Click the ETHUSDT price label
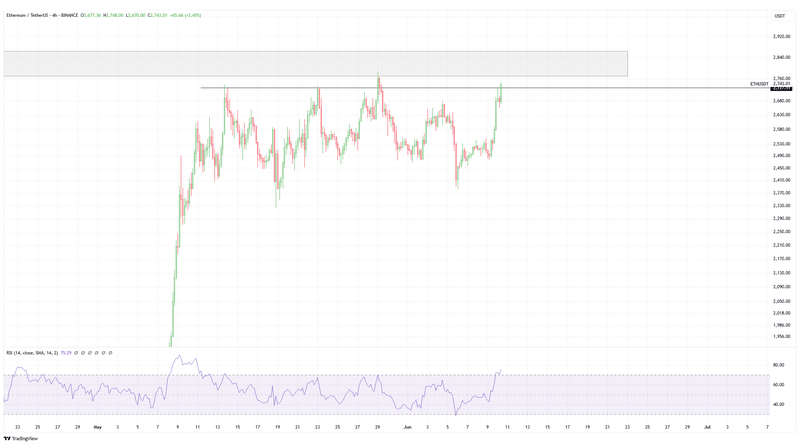Image resolution: width=800 pixels, height=445 pixels. (759, 84)
